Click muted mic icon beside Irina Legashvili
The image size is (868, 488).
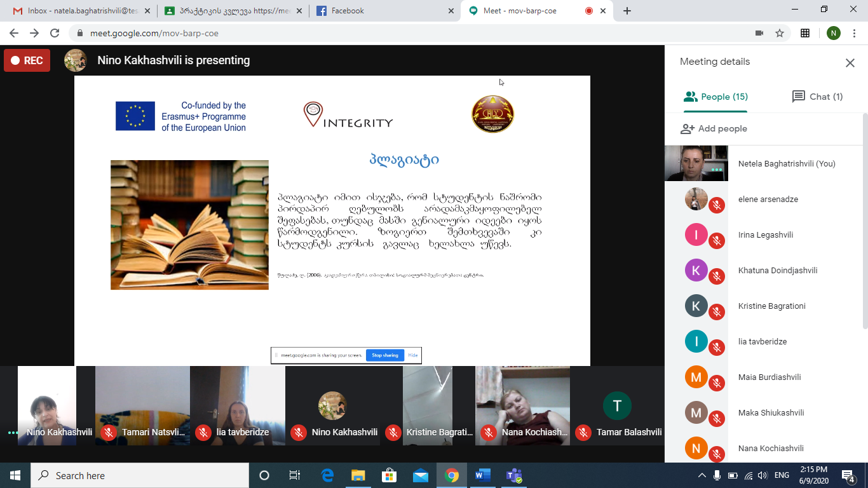[x=717, y=241]
